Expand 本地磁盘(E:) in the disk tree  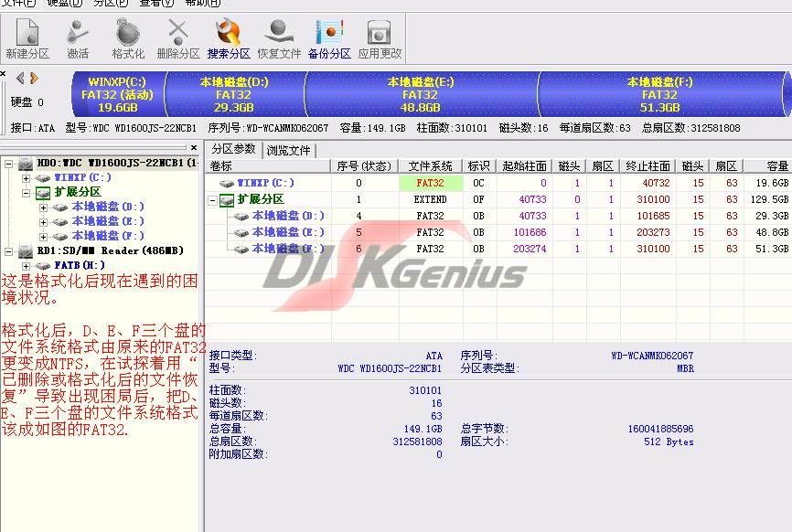pyautogui.click(x=43, y=222)
